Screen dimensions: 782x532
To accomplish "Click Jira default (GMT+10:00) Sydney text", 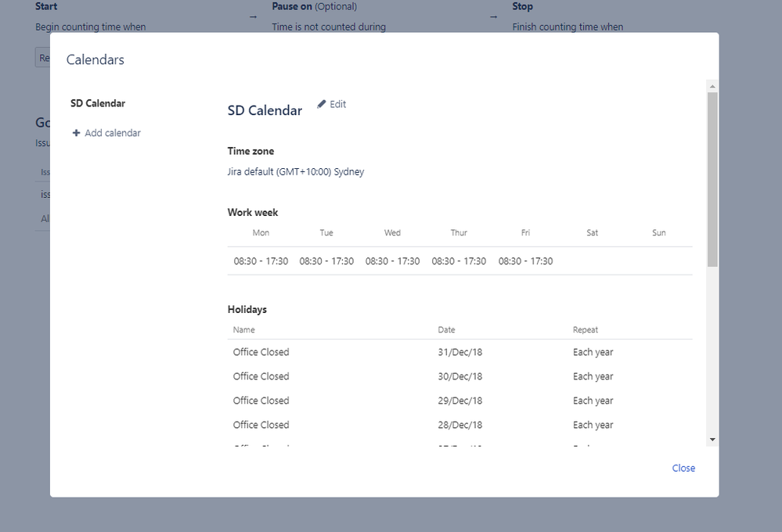I will (x=296, y=171).
